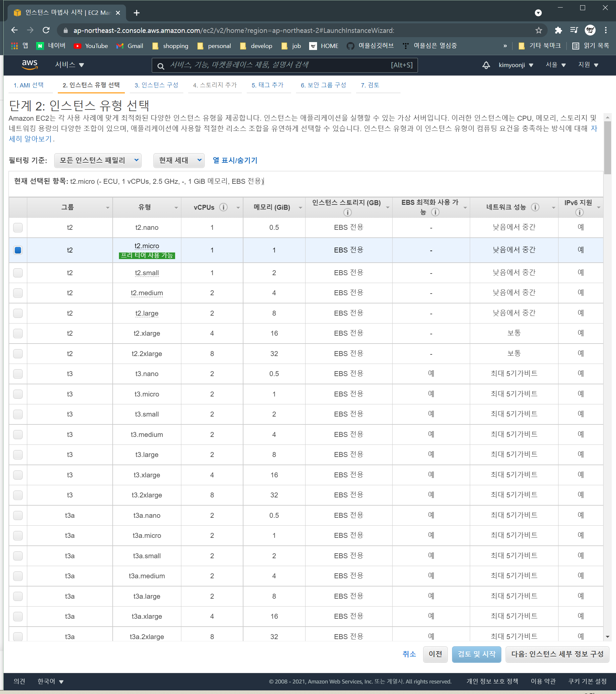
Task: Sort by 유형 column arrow
Action: 176,208
